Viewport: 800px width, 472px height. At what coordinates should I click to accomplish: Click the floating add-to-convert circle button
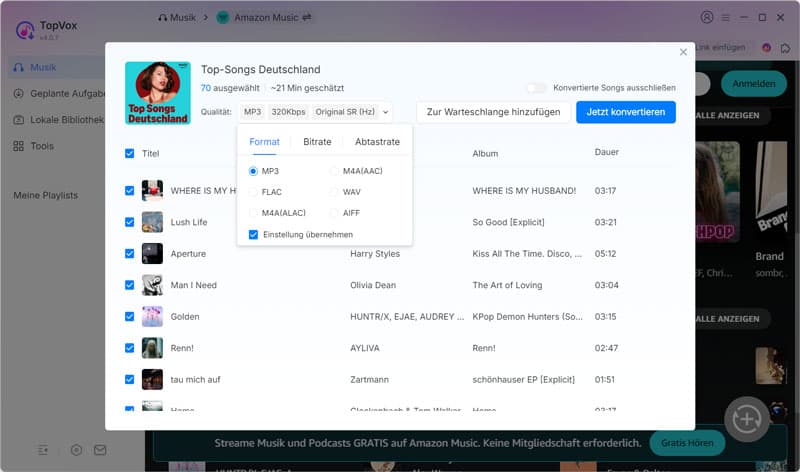point(746,419)
